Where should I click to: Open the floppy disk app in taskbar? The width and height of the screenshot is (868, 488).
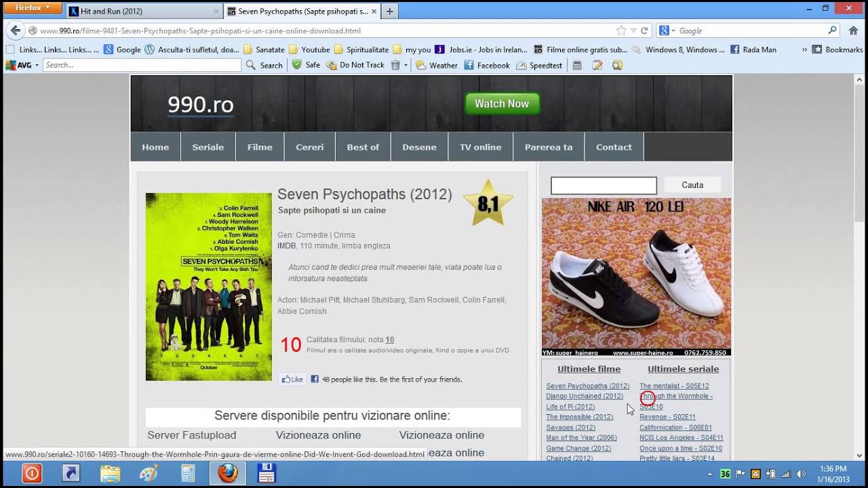tap(267, 473)
